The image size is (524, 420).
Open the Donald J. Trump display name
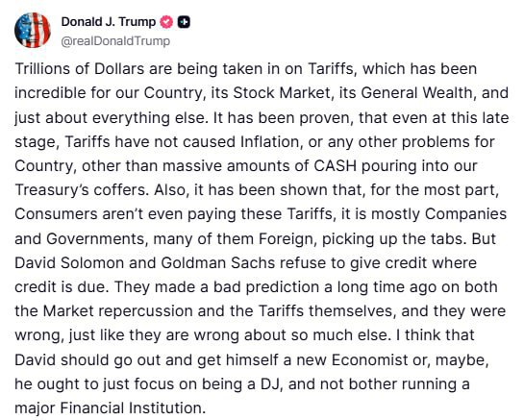(109, 22)
